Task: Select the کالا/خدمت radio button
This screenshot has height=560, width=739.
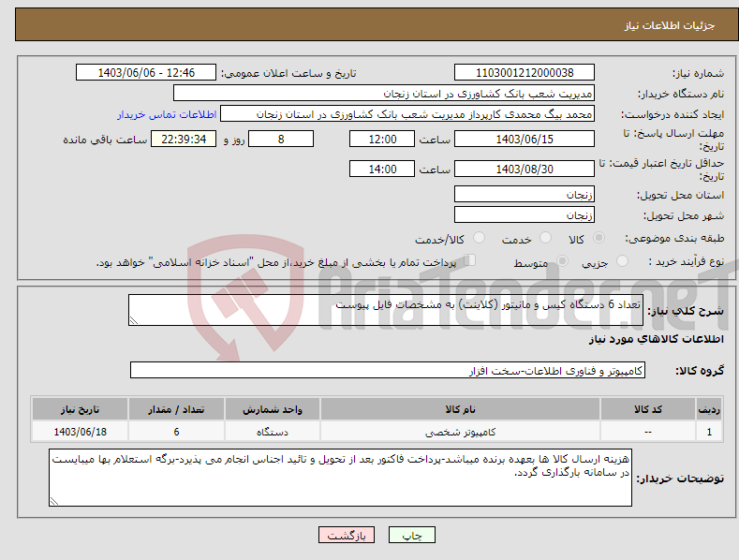Action: (x=479, y=238)
